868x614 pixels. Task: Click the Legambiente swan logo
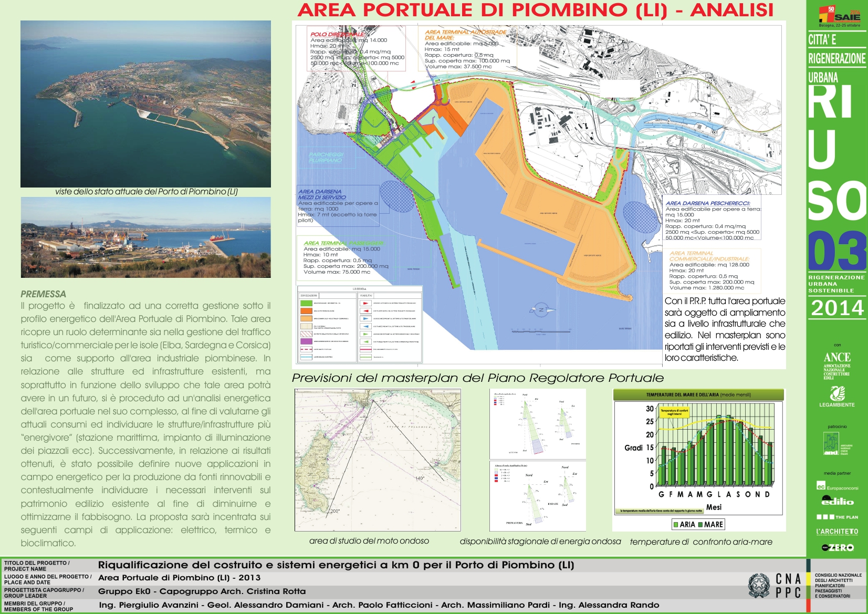pyautogui.click(x=837, y=397)
